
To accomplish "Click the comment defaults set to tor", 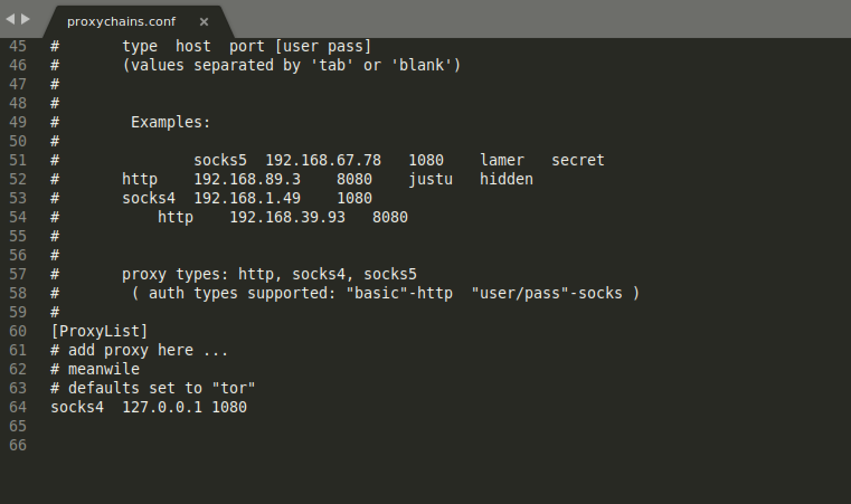I will click(153, 387).
